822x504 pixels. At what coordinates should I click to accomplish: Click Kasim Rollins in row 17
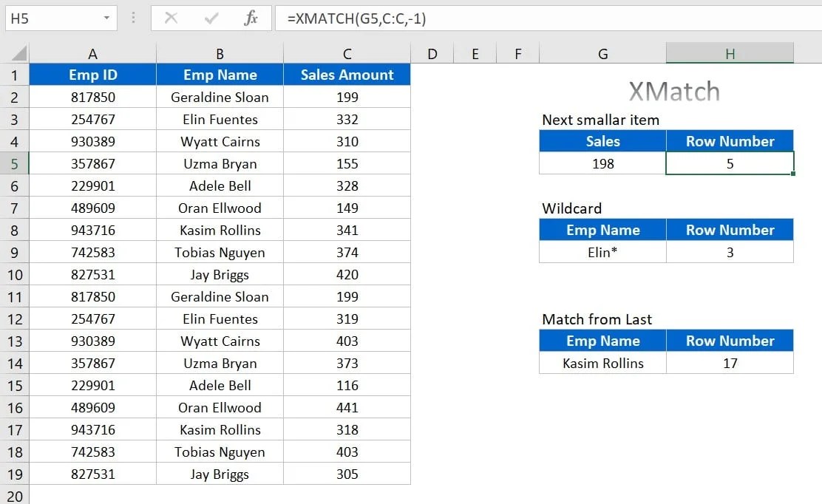click(220, 429)
